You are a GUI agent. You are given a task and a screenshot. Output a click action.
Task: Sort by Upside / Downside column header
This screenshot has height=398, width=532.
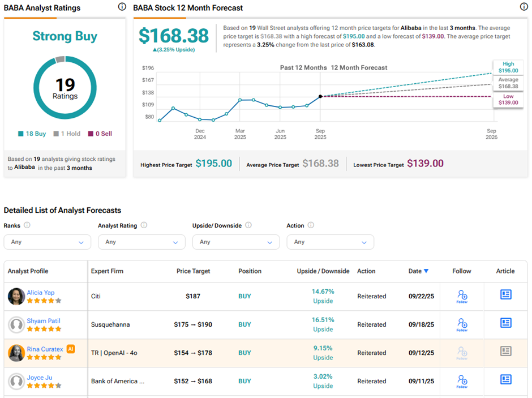[x=323, y=271]
